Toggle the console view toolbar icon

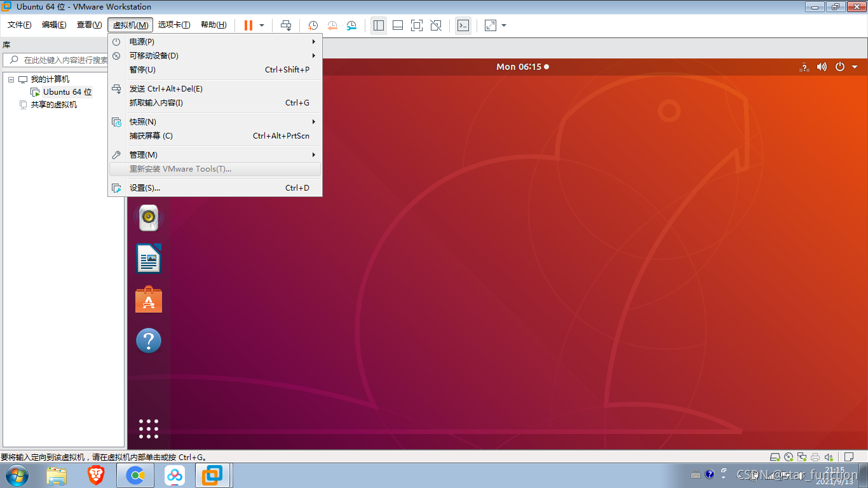tap(463, 25)
